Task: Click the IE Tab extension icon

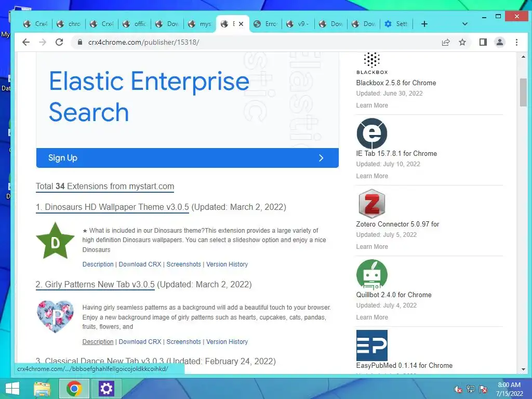Action: 372,134
